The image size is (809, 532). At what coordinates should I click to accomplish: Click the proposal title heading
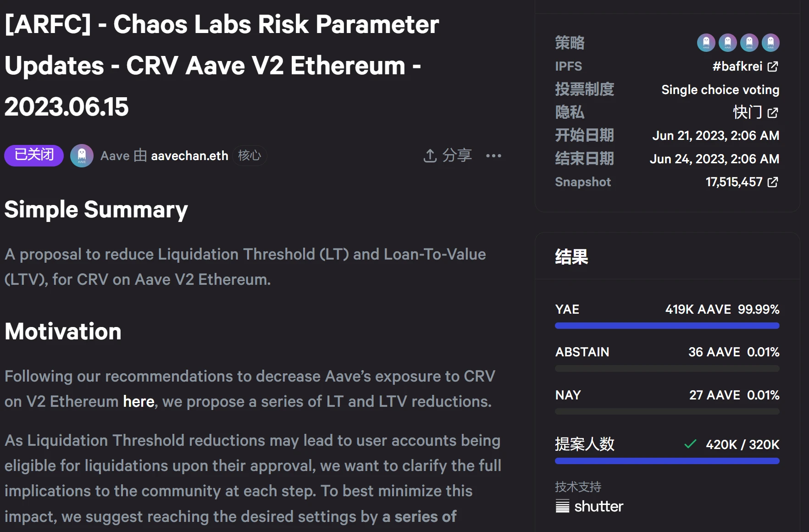point(222,66)
